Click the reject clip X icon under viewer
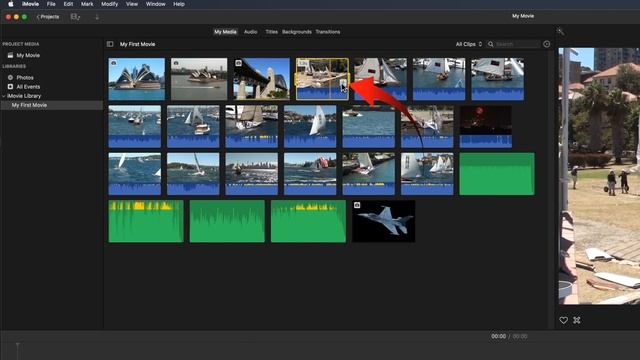 (x=577, y=320)
